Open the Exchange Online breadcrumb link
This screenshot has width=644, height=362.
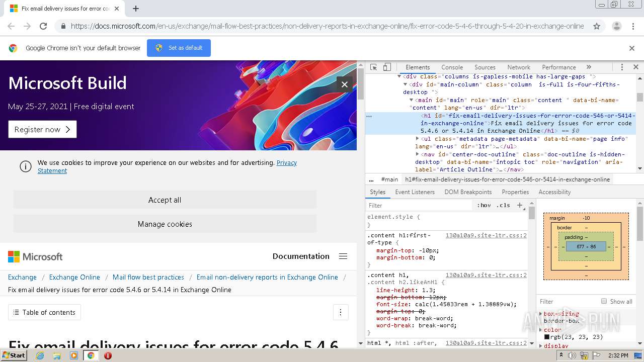[74, 277]
